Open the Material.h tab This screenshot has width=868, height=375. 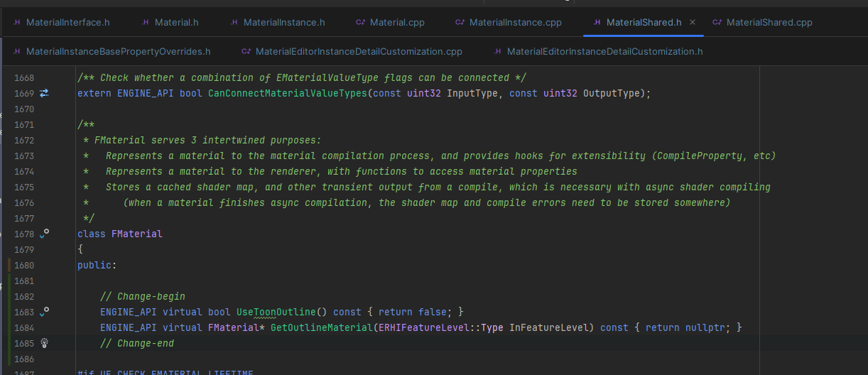pos(170,22)
